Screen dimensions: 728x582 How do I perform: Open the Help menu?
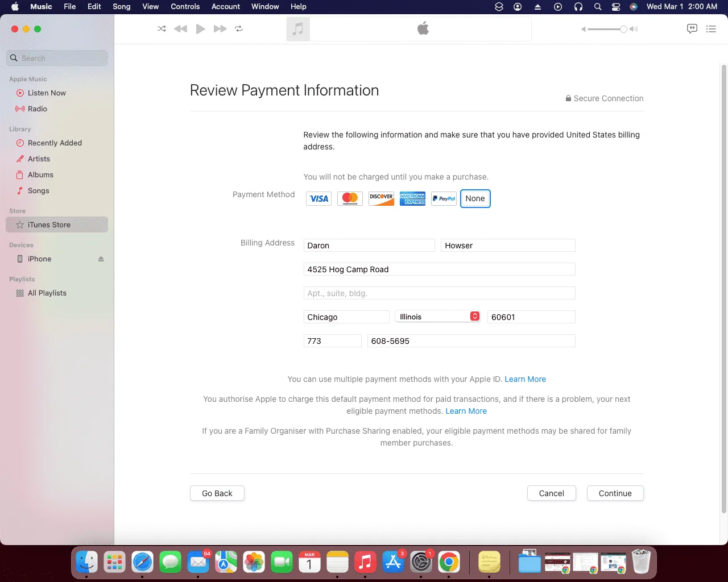(x=299, y=7)
